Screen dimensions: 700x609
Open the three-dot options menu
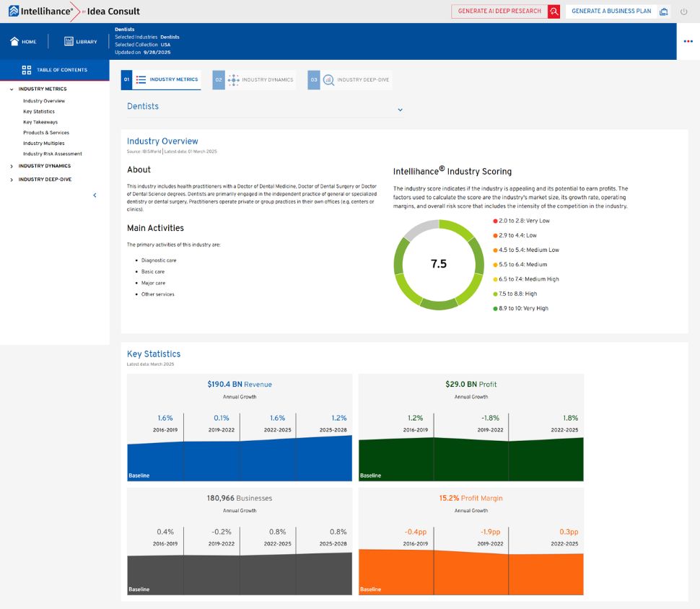tap(688, 41)
